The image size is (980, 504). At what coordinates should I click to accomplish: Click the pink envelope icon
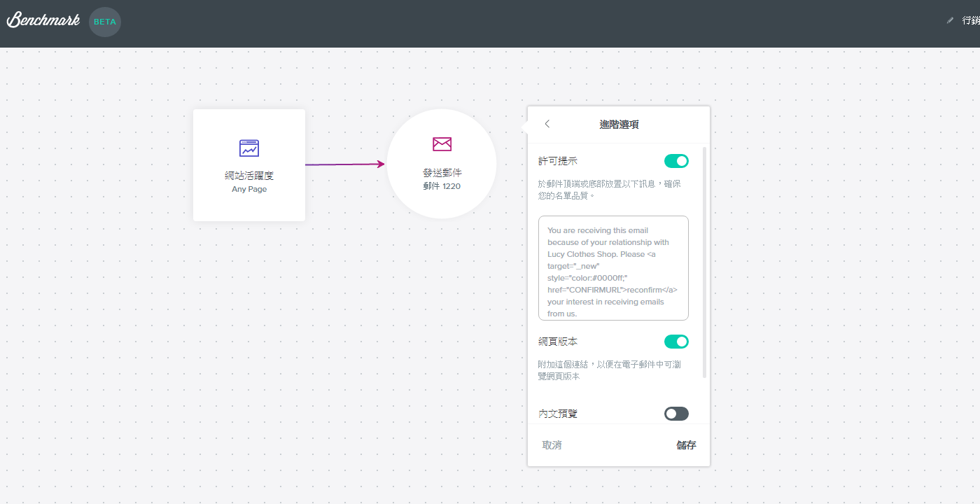tap(442, 144)
